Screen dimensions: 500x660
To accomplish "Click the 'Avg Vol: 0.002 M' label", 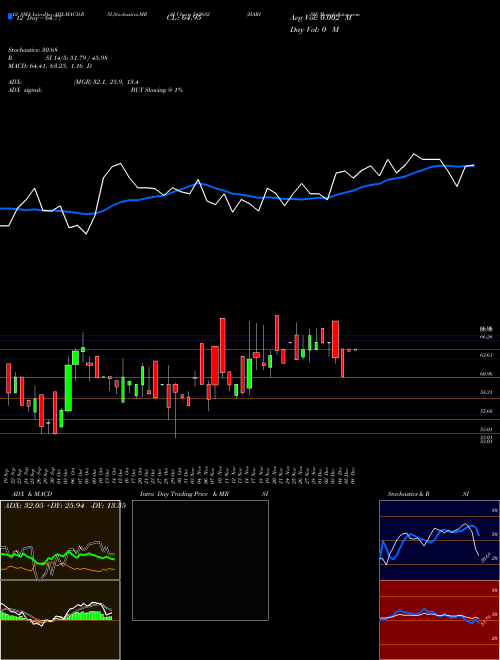I will pyautogui.click(x=321, y=18).
